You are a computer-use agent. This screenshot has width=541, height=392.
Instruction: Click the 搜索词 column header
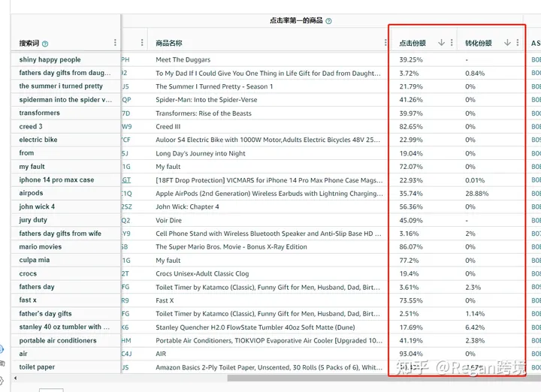click(29, 43)
